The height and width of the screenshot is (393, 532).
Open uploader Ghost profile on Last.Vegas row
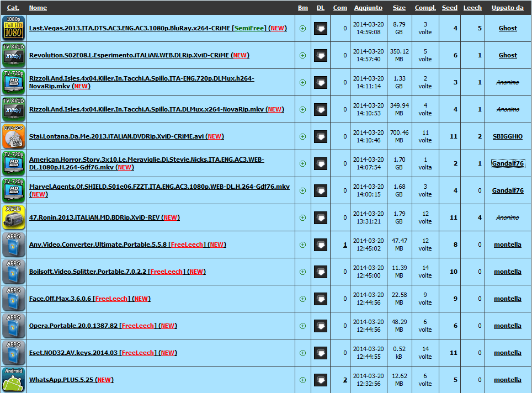coord(508,28)
